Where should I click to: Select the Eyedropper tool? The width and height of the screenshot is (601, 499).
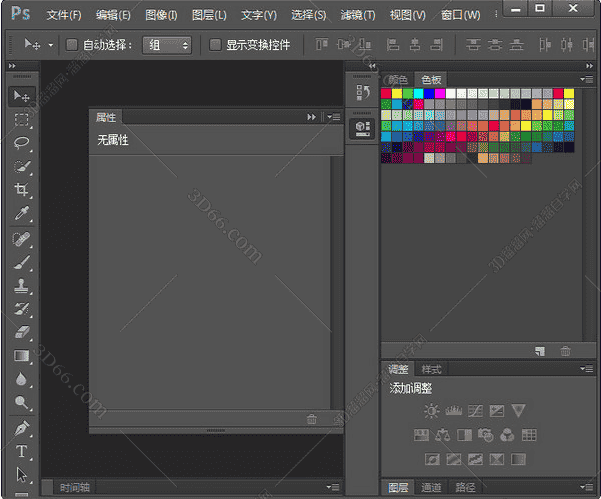point(22,214)
